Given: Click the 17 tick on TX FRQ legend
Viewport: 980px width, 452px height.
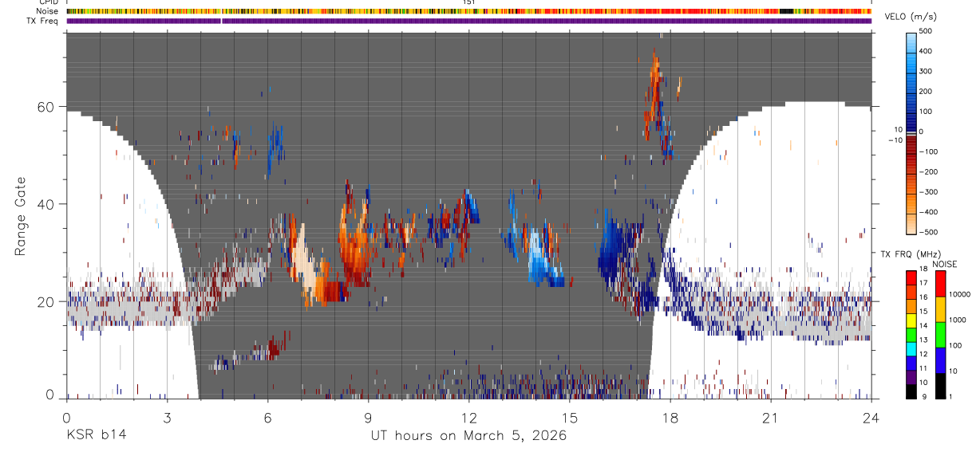Looking at the screenshot, I should (924, 284).
